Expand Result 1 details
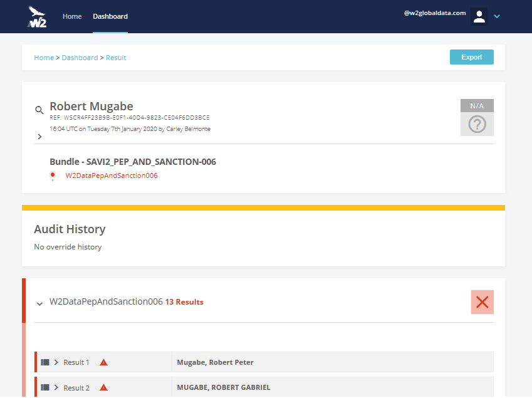The width and height of the screenshot is (532, 398). pos(56,362)
